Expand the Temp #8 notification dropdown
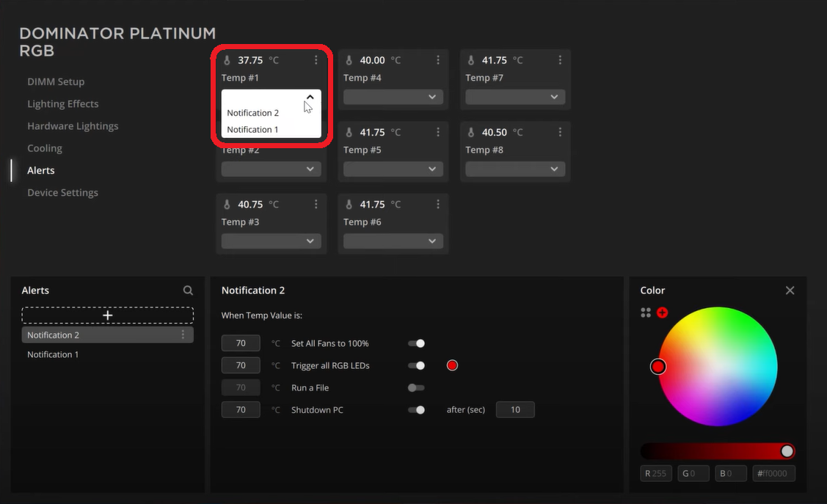Screen dimensions: 827x504 pos(514,169)
